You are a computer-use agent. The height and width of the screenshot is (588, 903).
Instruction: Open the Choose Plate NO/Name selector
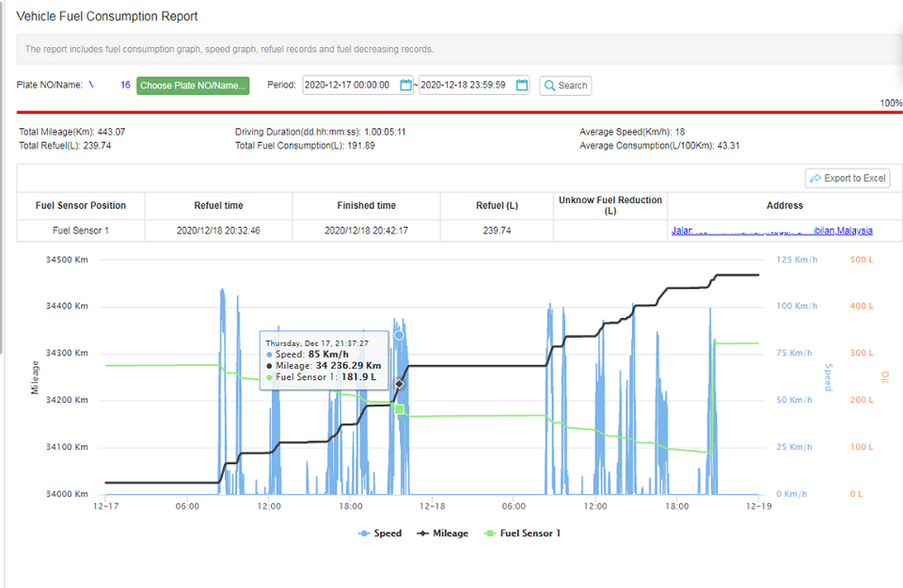(193, 86)
